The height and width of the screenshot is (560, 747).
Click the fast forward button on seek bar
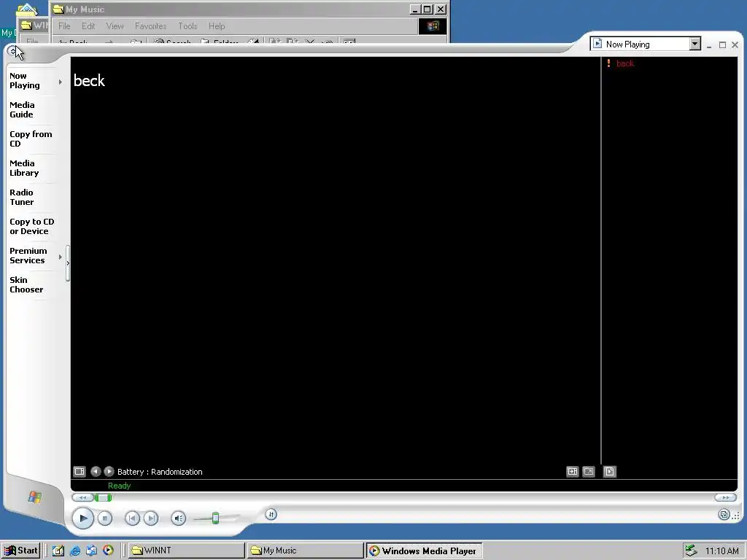click(726, 497)
